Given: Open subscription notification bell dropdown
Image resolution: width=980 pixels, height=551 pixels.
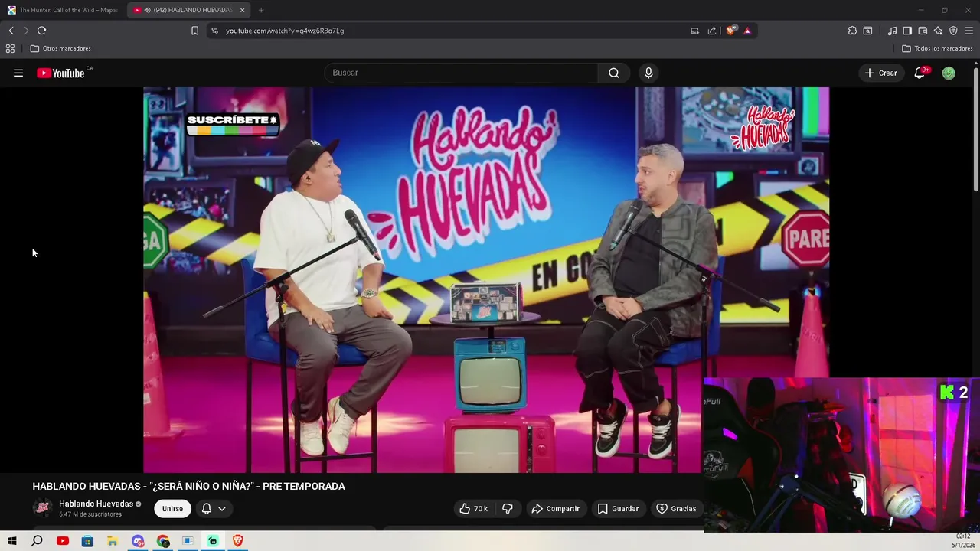Looking at the screenshot, I should coord(214,508).
